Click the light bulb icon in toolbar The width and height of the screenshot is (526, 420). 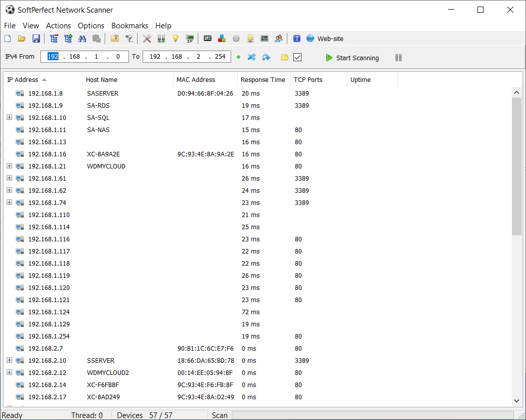(x=176, y=38)
